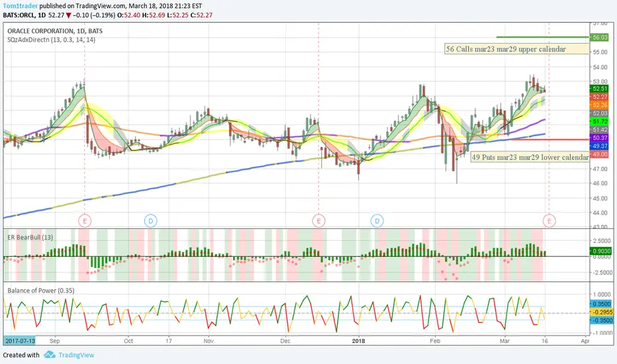Click the highlighted 2017-07-13 date label

[x=19, y=341]
